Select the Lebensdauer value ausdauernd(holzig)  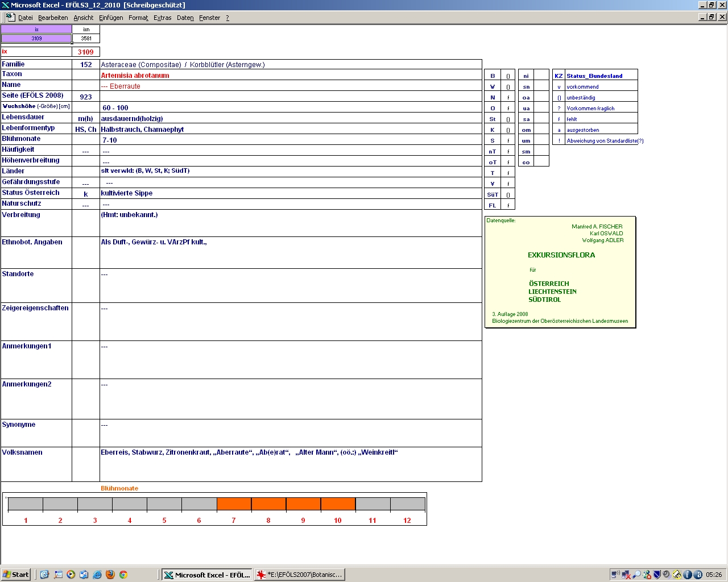132,118
